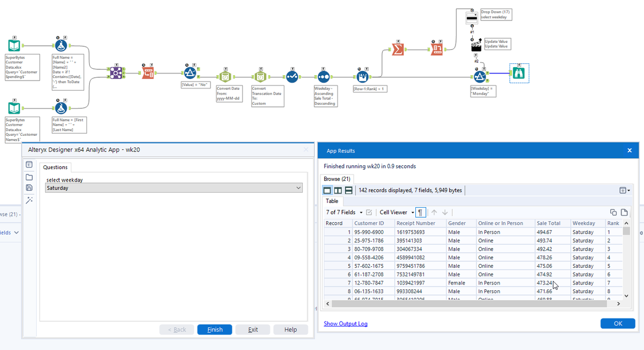Click OK in App Results

(618, 323)
